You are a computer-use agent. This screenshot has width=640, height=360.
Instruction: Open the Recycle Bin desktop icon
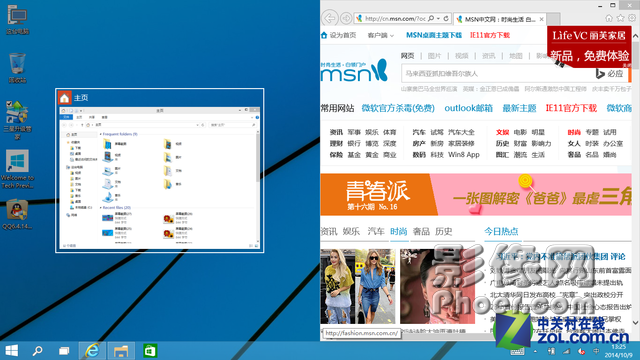tap(17, 68)
